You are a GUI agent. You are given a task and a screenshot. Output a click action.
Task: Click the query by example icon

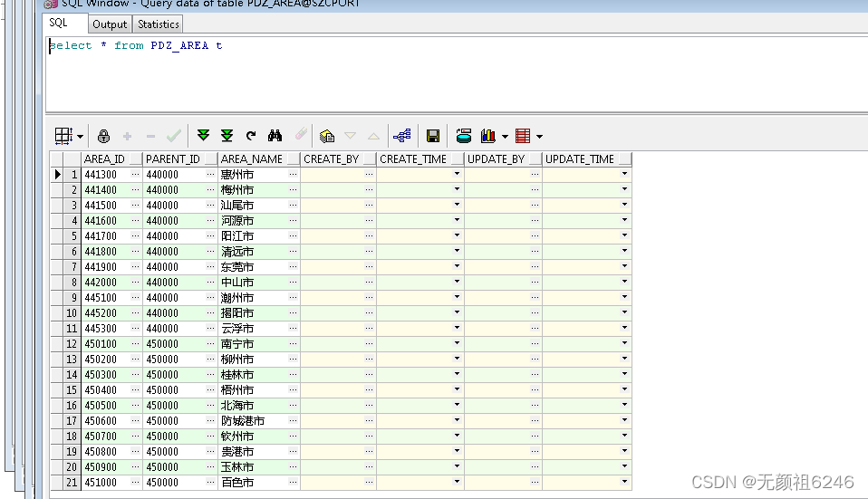[x=327, y=136]
